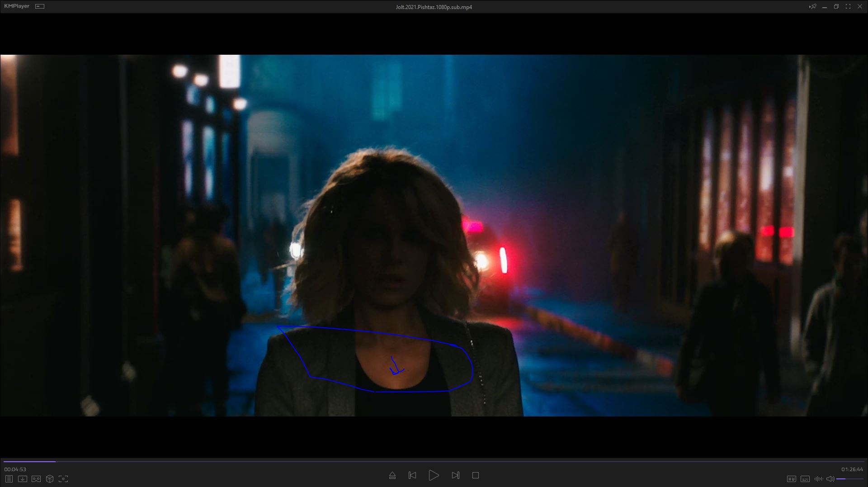The image size is (868, 487).
Task: Stop video playback
Action: pos(476,475)
